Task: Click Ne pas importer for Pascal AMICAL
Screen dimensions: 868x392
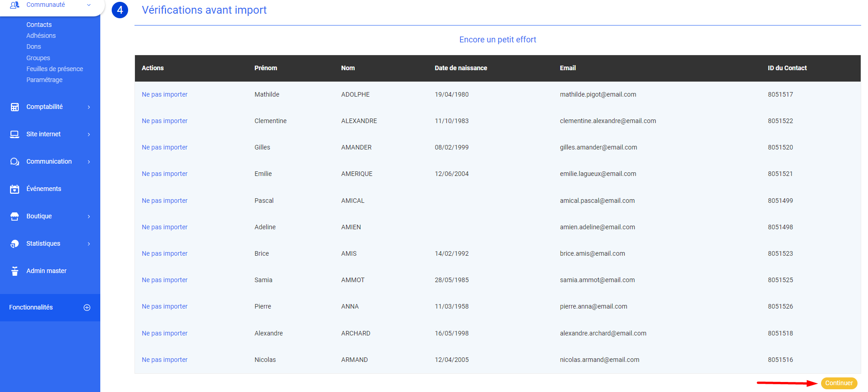Action: [165, 201]
